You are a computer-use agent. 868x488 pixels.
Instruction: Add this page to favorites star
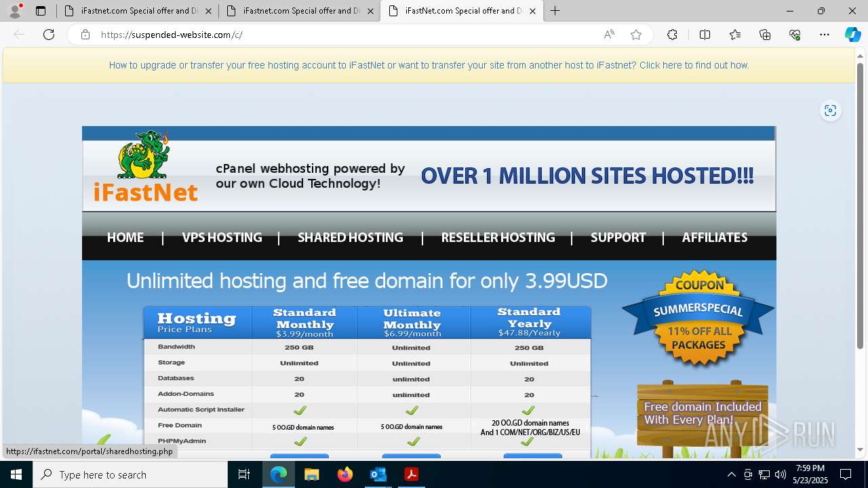click(636, 35)
